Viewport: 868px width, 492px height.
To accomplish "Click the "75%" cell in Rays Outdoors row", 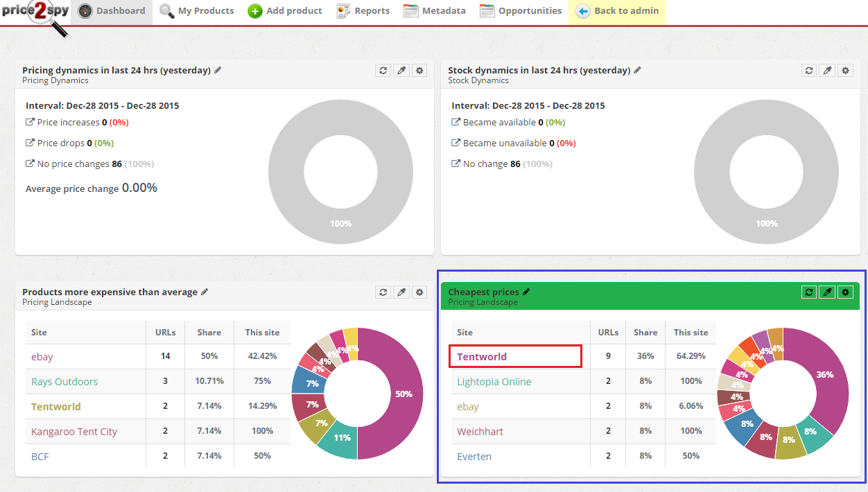I will click(x=262, y=381).
